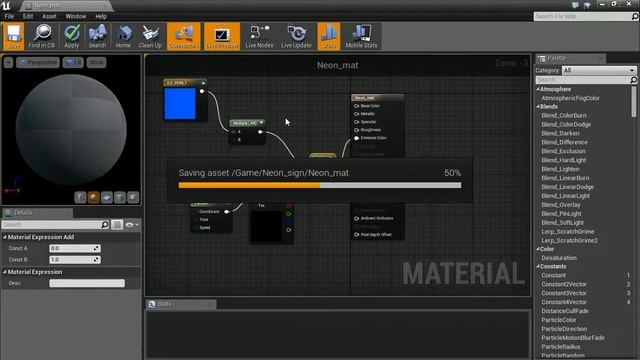640x360 pixels.
Task: Toggle Live Update in the toolbar
Action: [296, 36]
